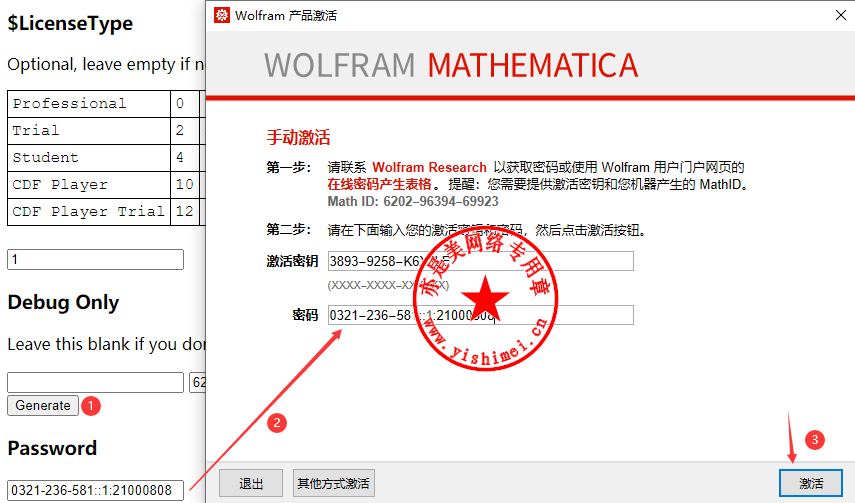
Task: Close the Wolfram product activation dialog
Action: [x=841, y=15]
